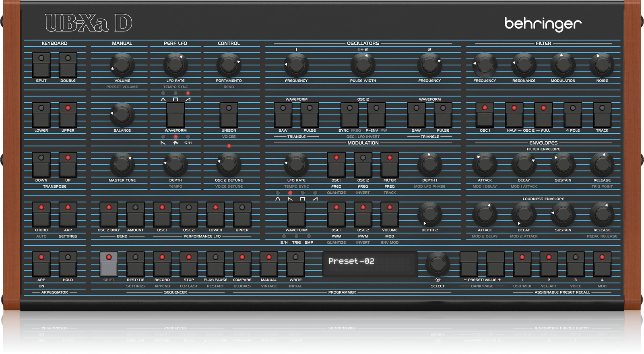Select assignable preset recall button 3
This screenshot has width=644, height=354.
point(575,265)
